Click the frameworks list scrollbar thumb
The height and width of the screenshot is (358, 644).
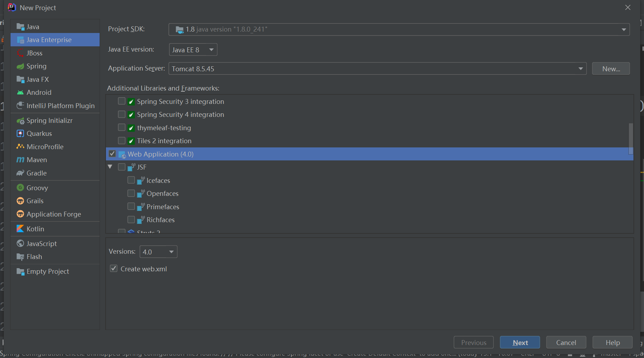tap(631, 139)
